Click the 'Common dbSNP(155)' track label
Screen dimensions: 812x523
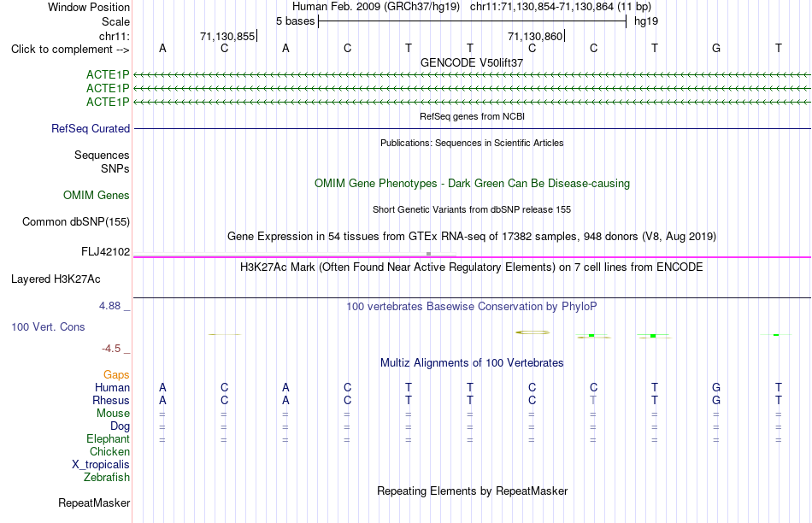pyautogui.click(x=76, y=221)
